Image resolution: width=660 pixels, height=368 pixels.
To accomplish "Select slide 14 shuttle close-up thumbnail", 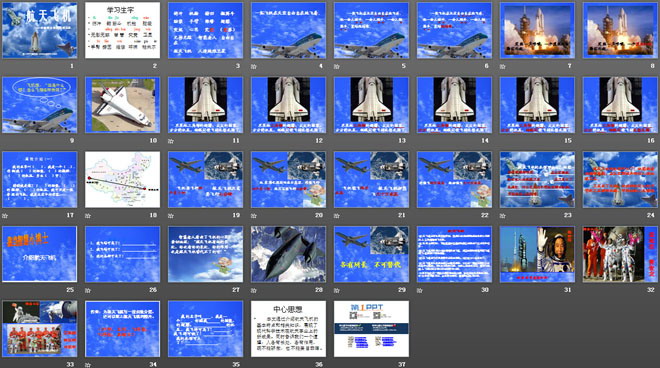I will pos(454,105).
